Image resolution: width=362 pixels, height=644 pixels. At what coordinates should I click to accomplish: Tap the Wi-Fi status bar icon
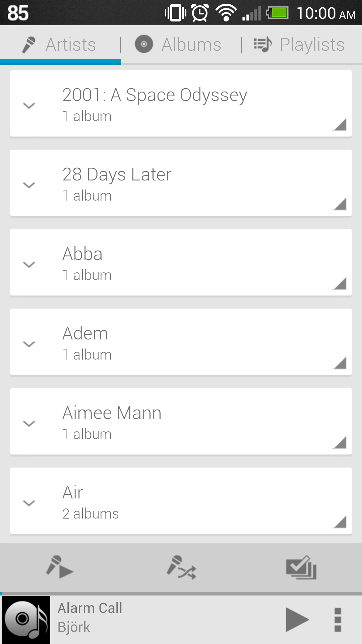click(226, 13)
